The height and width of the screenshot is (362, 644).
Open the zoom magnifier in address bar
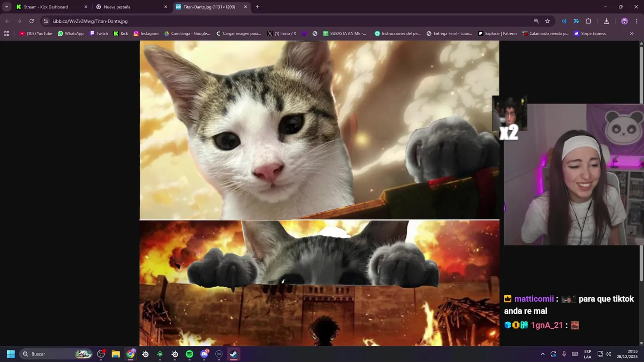click(x=536, y=21)
